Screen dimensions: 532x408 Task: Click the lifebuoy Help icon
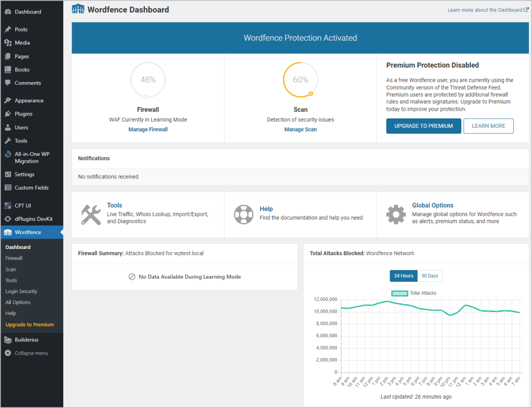244,215
